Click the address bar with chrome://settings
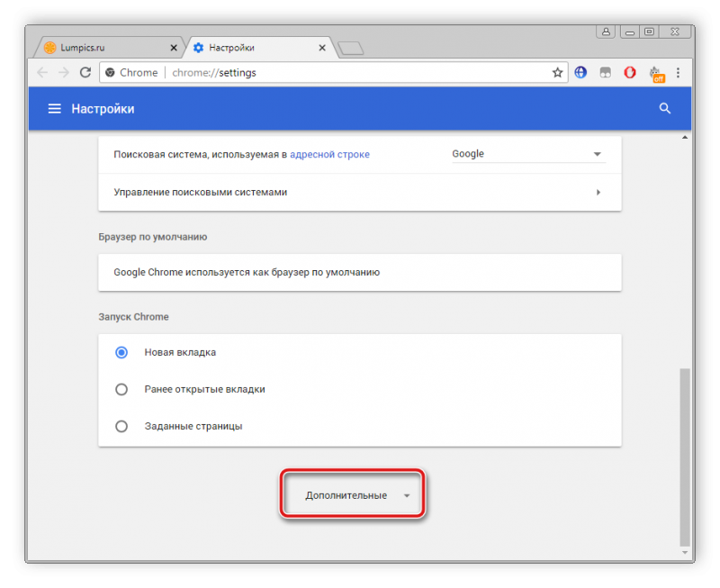Screen dimensions: 720x588 click(334, 73)
